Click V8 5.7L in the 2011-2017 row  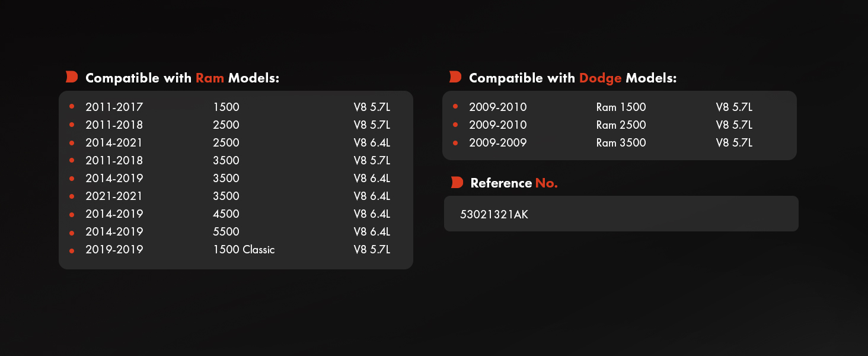pos(372,107)
